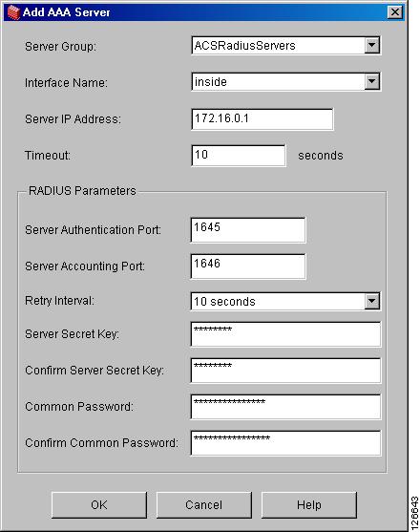Click the Server Secret Key field
This screenshot has width=420, height=532.
point(285,334)
